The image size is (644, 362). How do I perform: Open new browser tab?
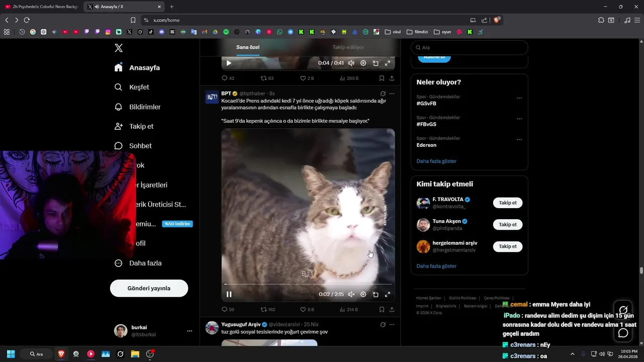(x=172, y=7)
